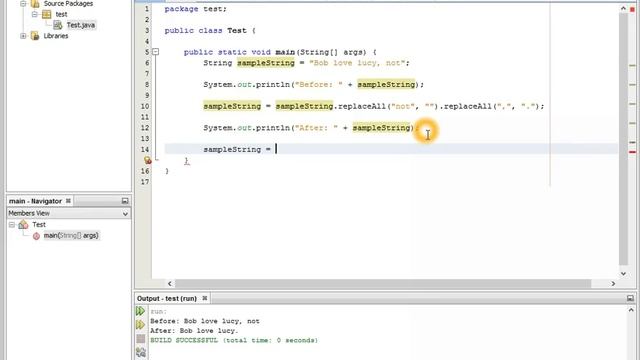Expand the Libraries node

point(23,36)
